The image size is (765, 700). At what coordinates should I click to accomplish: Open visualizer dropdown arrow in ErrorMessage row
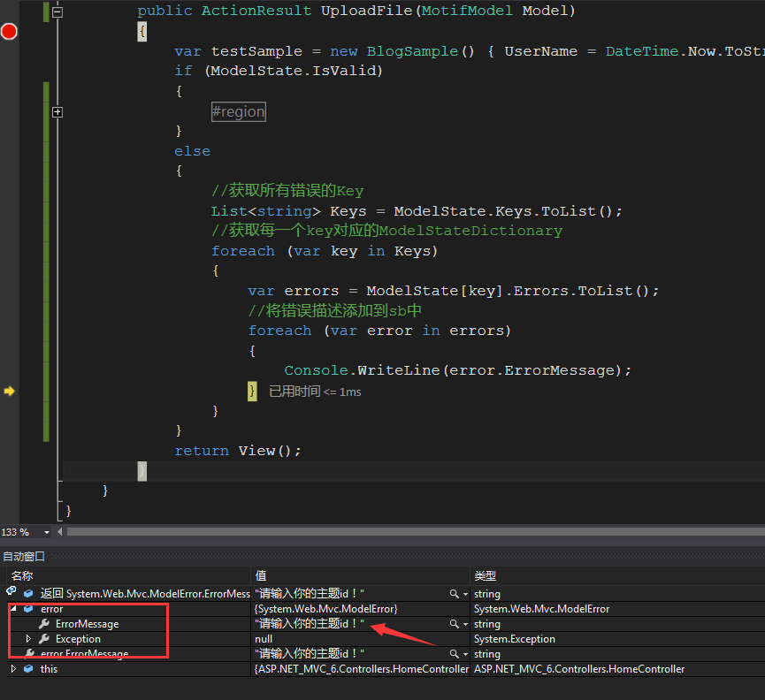click(x=465, y=625)
